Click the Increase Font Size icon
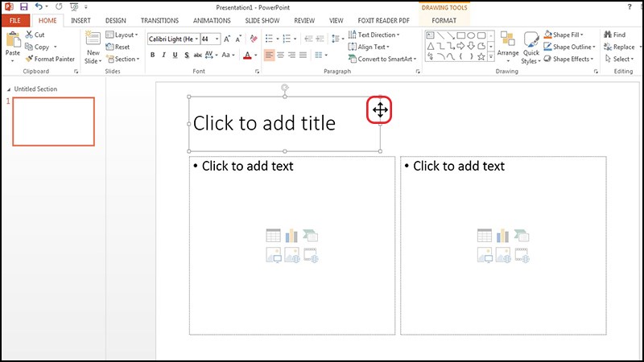Viewport: 644px width, 362px height. [x=228, y=38]
